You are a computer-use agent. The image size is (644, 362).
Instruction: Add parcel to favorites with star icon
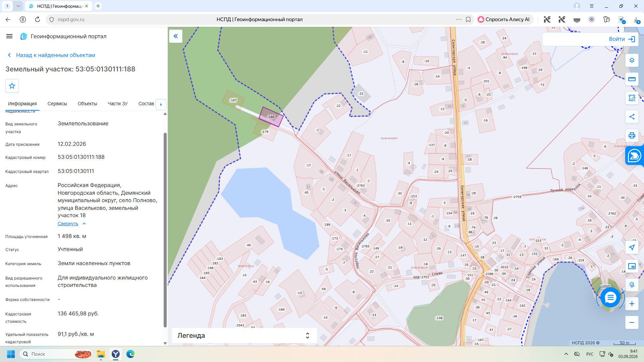pyautogui.click(x=12, y=86)
